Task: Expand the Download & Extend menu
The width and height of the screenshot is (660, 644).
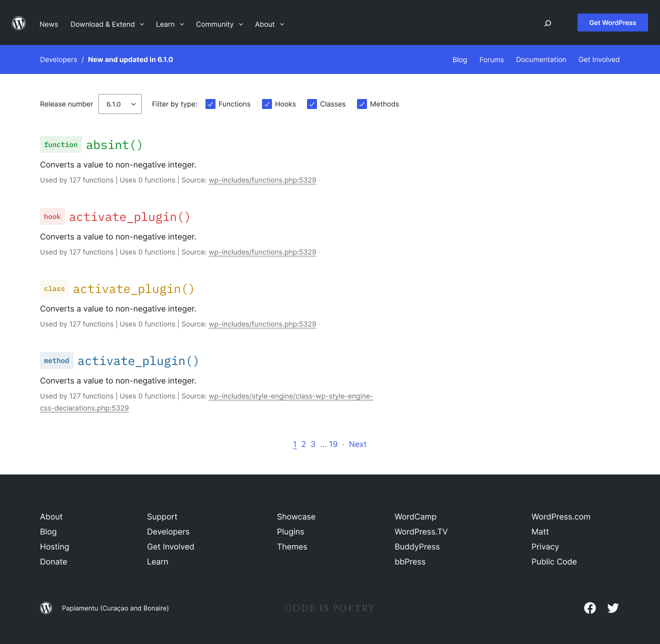Action: click(107, 24)
